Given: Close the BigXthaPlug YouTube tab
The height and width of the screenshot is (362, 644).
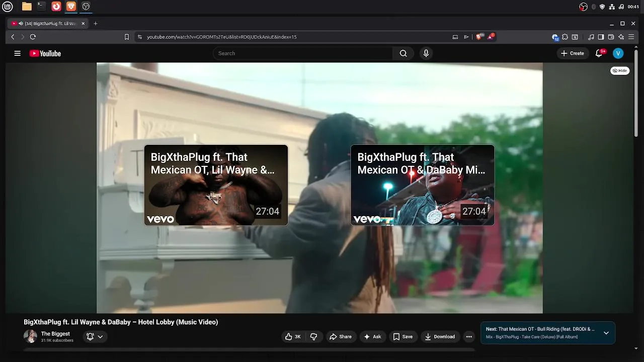Looking at the screenshot, I should [83, 24].
